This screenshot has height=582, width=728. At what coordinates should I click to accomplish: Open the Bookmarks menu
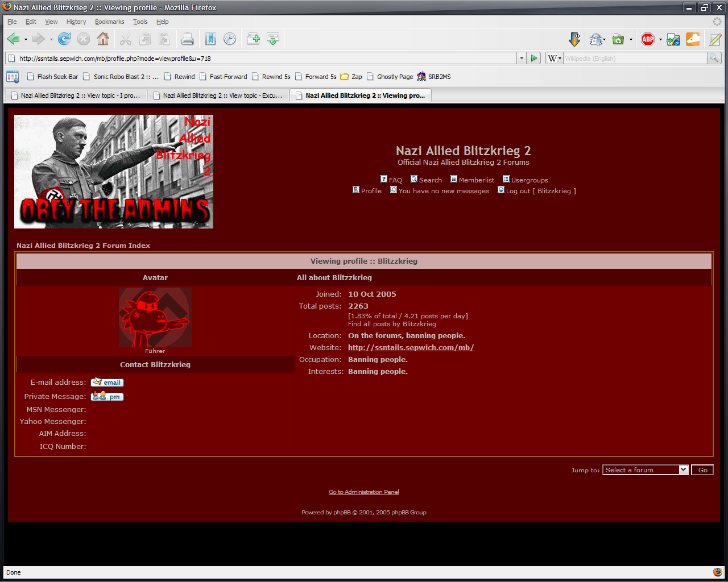109,22
